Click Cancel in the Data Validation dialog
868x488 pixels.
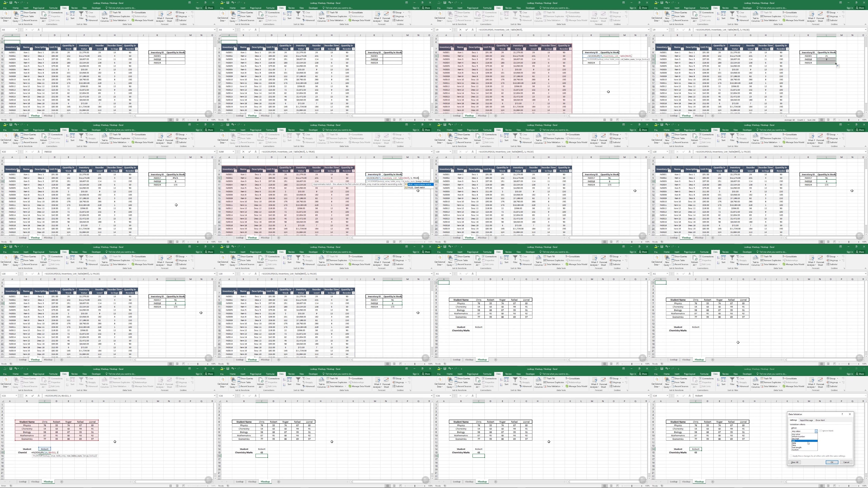coord(846,463)
